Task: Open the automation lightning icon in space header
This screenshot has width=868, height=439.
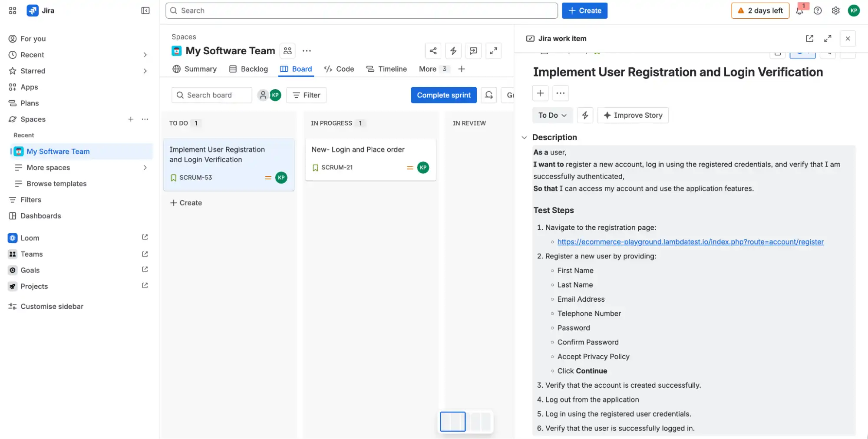Action: pyautogui.click(x=453, y=51)
